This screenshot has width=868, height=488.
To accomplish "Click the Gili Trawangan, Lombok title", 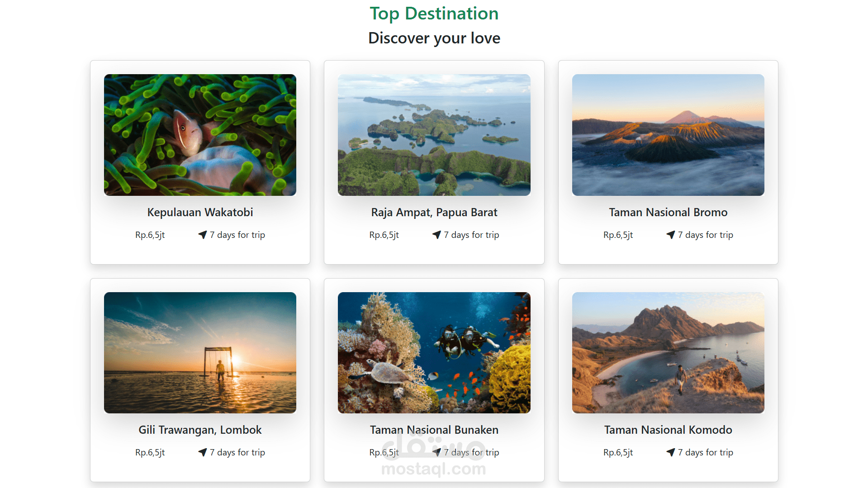I will pyautogui.click(x=200, y=430).
